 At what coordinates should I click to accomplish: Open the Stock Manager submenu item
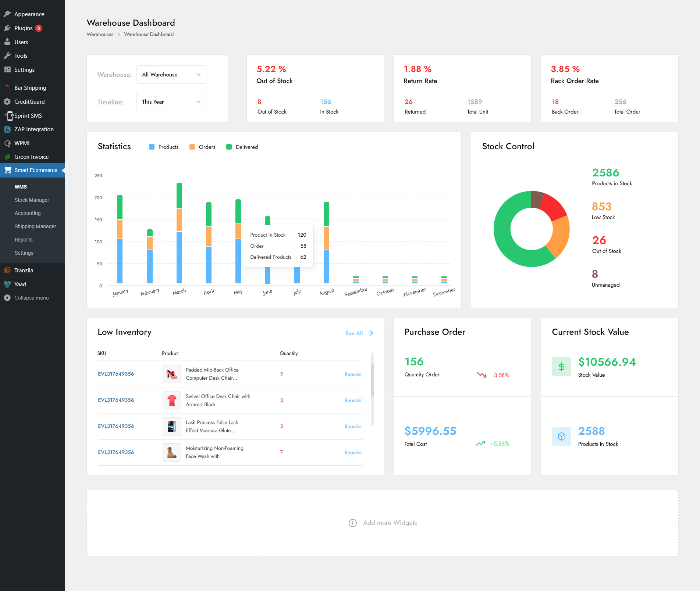(32, 200)
